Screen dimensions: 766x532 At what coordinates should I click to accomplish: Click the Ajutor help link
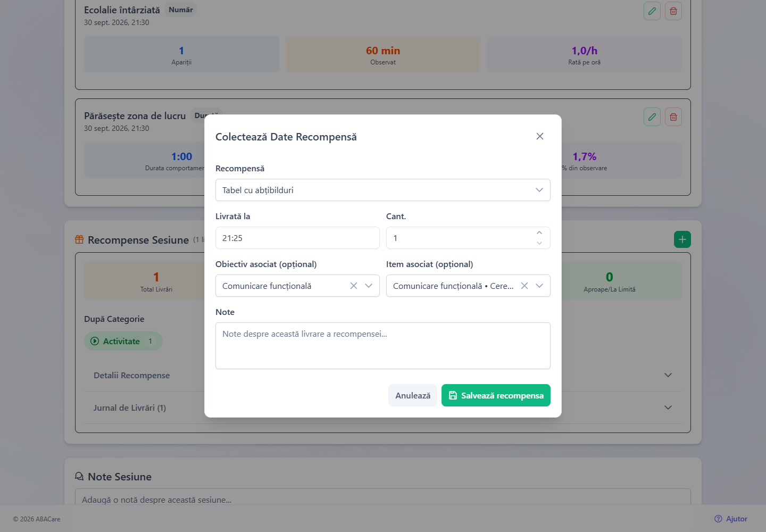point(731,519)
